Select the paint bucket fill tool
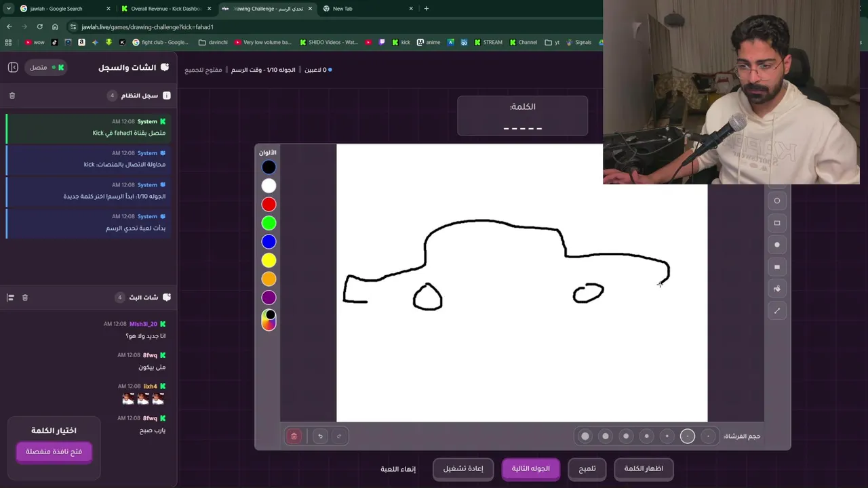Image resolution: width=868 pixels, height=488 pixels. [777, 289]
